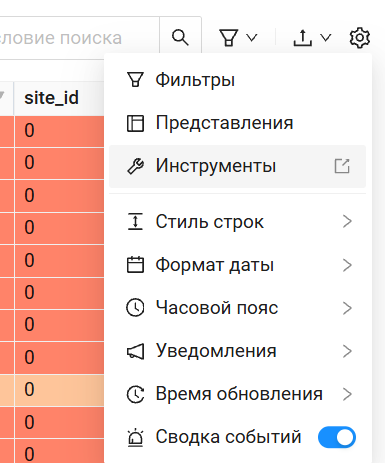Image resolution: width=385 pixels, height=463 pixels.
Task: Click calendar icon beside Формат даты
Action: pos(135,265)
